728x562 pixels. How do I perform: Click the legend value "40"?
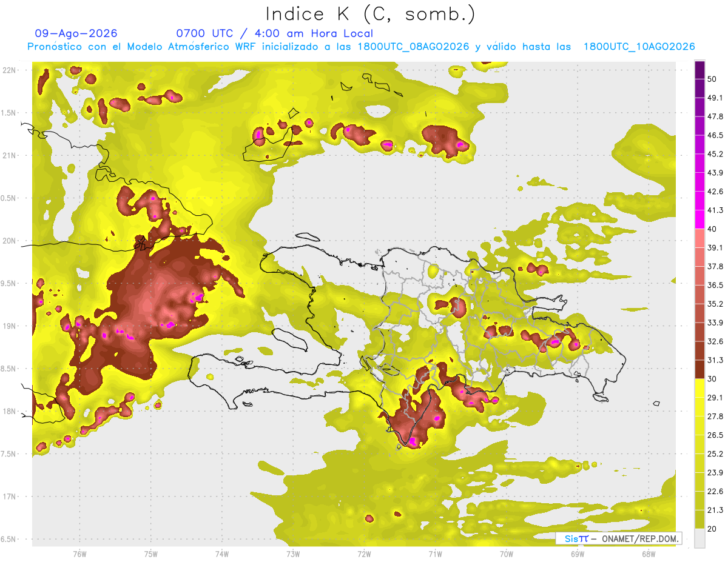(x=712, y=229)
